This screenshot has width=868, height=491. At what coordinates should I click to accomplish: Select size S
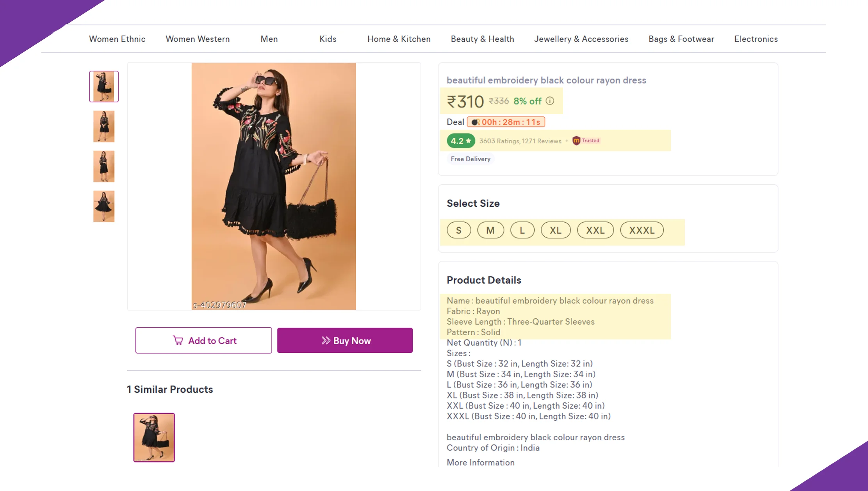point(459,230)
